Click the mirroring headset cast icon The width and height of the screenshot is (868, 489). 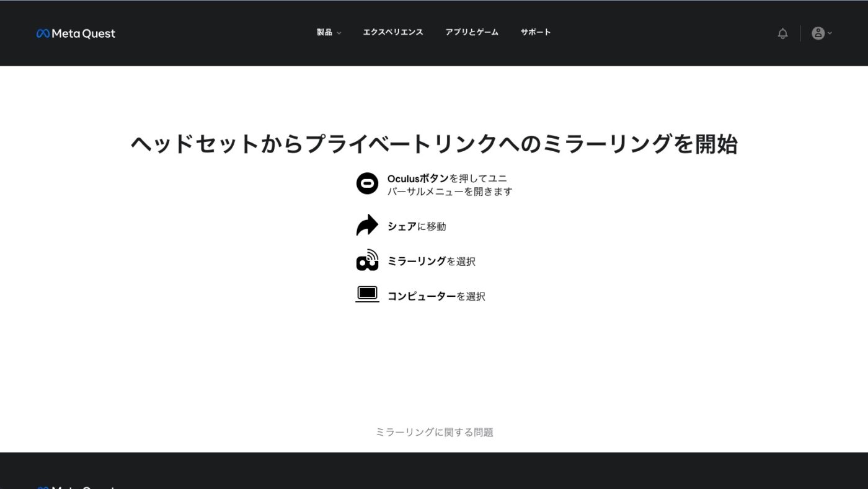(367, 260)
